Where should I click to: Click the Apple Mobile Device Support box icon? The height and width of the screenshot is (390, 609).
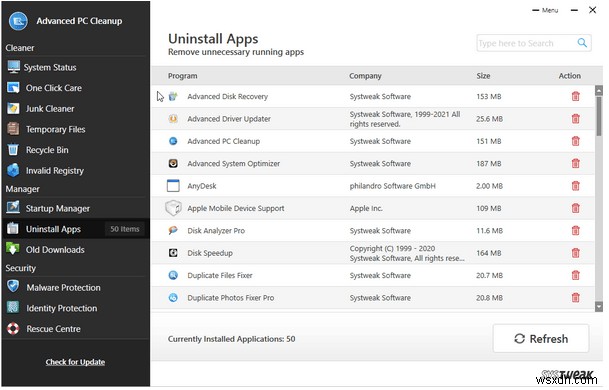coord(173,208)
